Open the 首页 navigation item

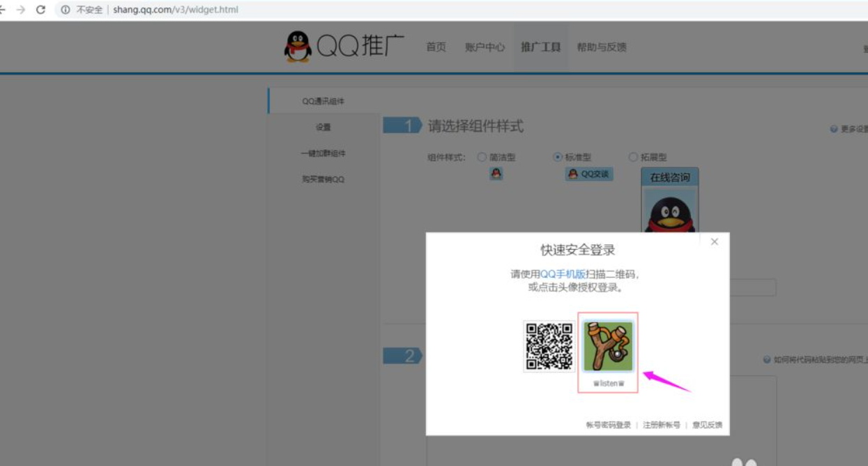tap(436, 47)
